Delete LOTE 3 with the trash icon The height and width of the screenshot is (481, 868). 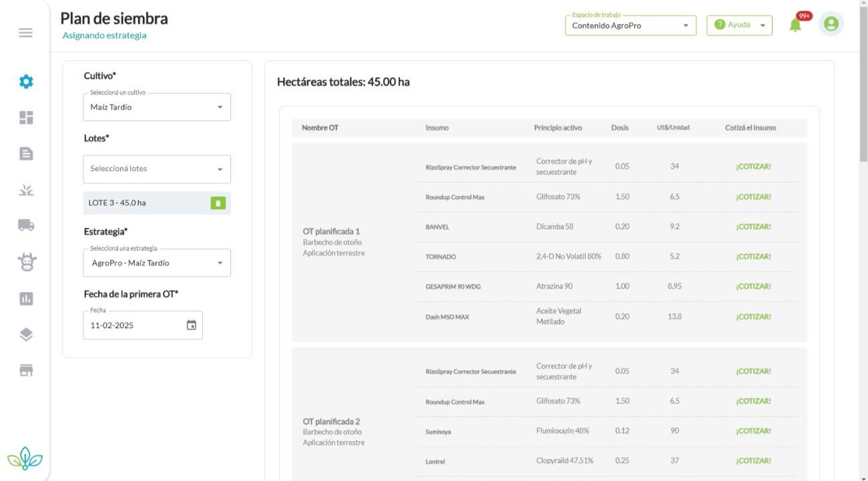pos(218,202)
